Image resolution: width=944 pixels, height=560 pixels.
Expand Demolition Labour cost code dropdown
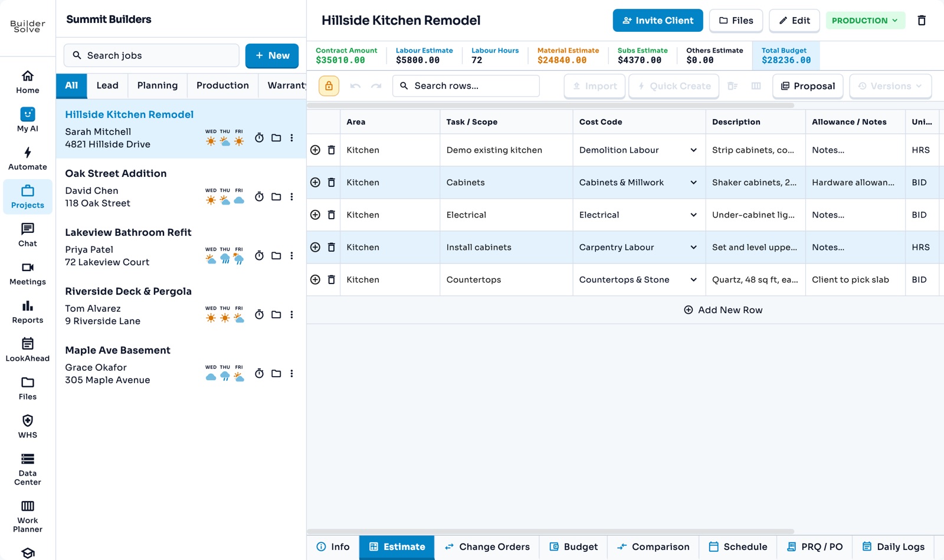coord(693,150)
